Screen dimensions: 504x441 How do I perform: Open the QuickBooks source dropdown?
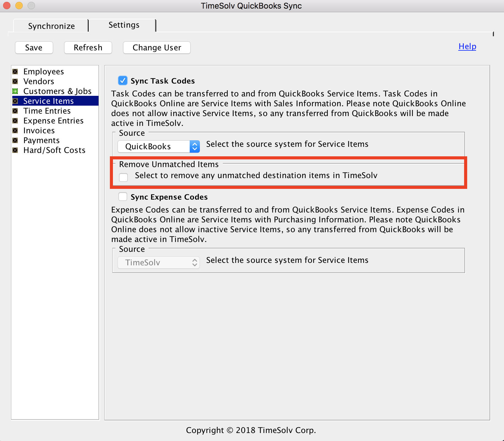click(x=159, y=146)
